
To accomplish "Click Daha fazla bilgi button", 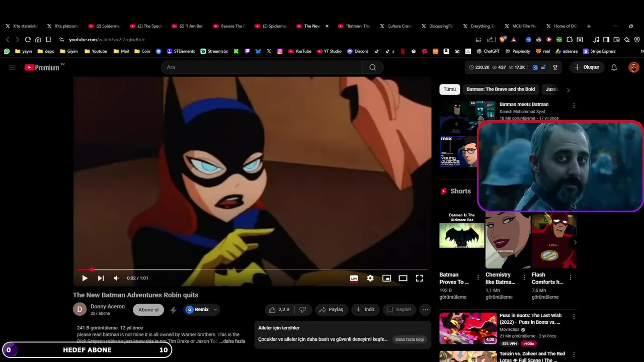I will pos(410,339).
